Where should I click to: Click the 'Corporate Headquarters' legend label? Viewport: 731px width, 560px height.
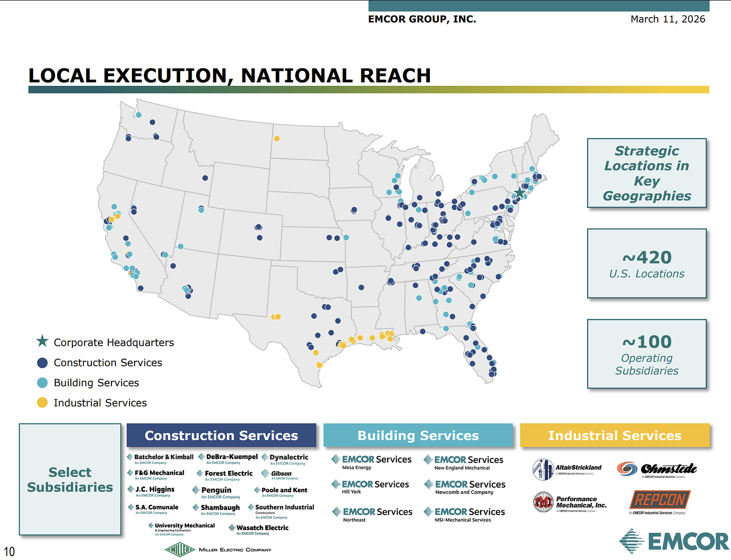pos(114,343)
